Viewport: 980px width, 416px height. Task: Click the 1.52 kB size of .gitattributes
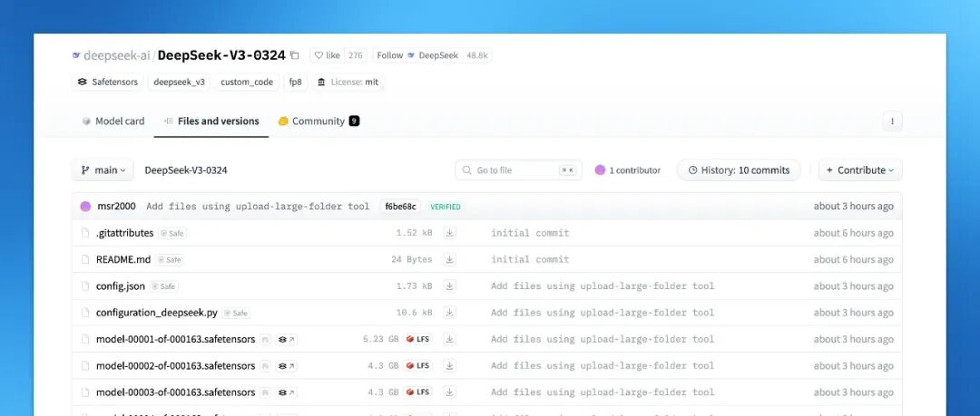[x=414, y=233]
